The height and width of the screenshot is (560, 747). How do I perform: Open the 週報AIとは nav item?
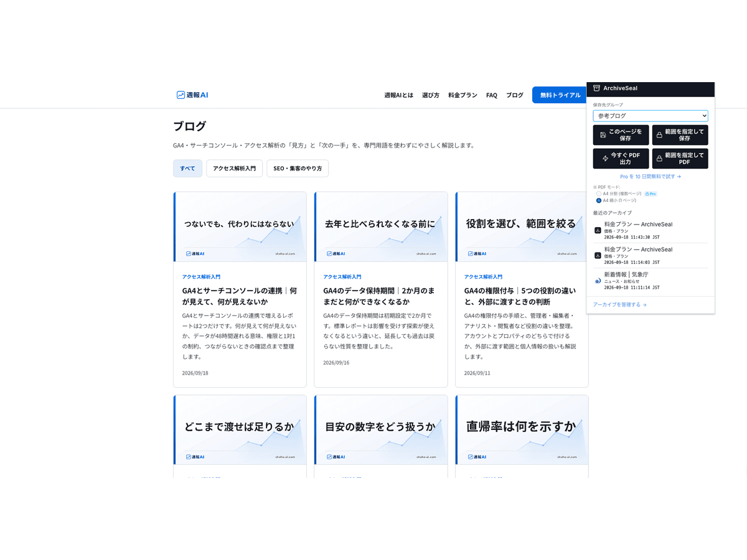pos(398,95)
